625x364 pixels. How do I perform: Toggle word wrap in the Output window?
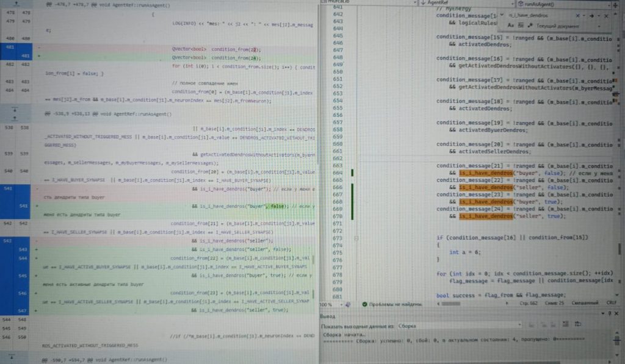[x=578, y=324]
